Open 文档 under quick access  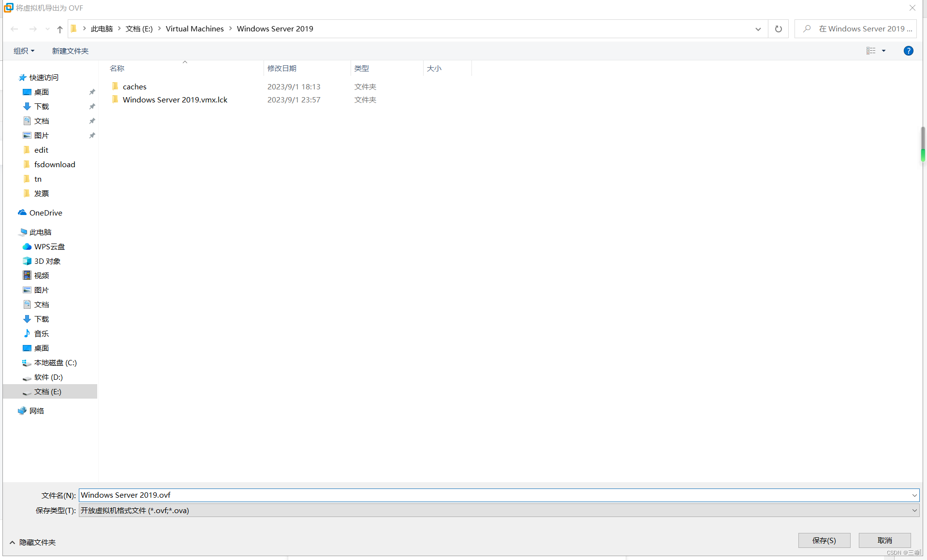point(41,121)
